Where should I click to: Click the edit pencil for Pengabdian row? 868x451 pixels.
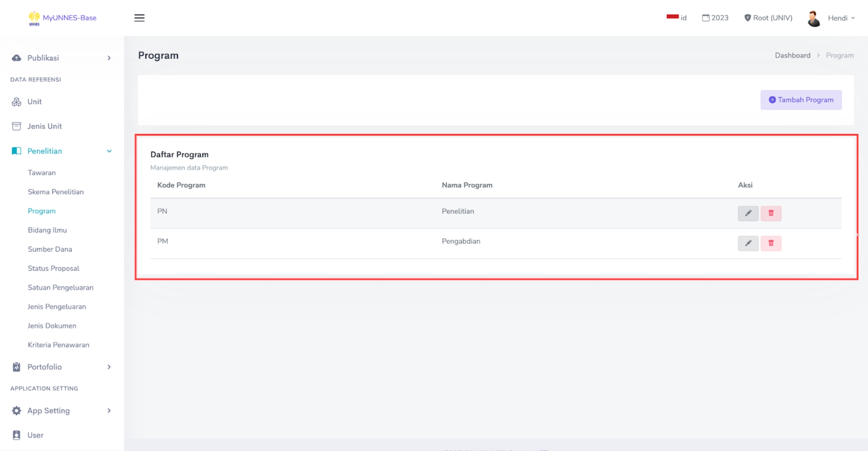click(x=748, y=243)
